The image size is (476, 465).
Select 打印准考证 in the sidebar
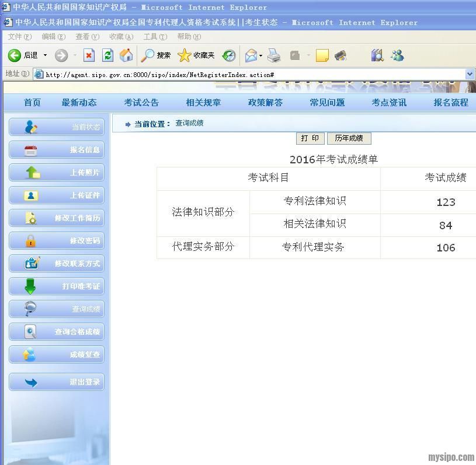(57, 286)
